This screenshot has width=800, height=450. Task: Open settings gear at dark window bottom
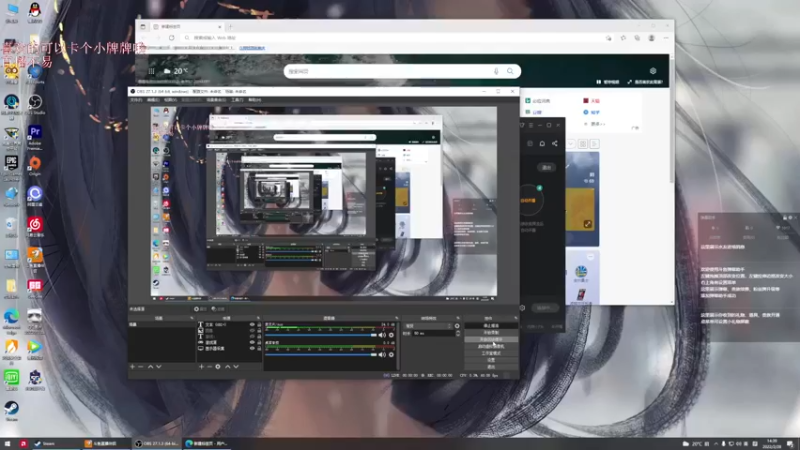pyautogui.click(x=522, y=308)
